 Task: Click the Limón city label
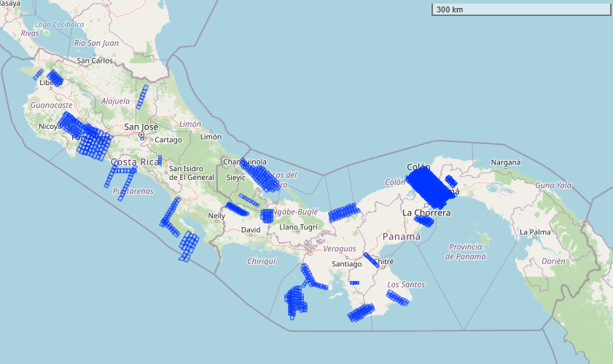(211, 137)
